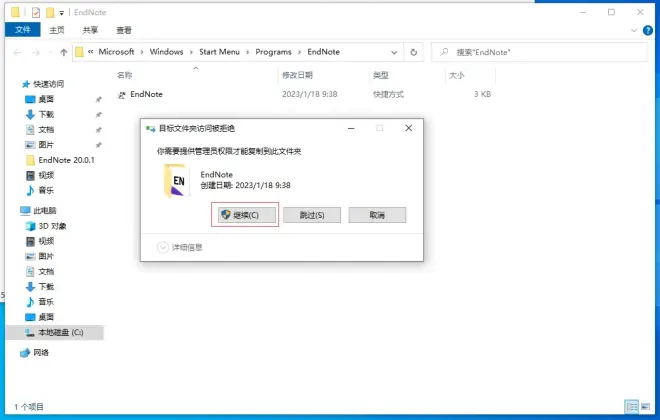Screen dimensions: 660x420
Task: Sort by Name (名称) column header
Action: click(x=124, y=75)
